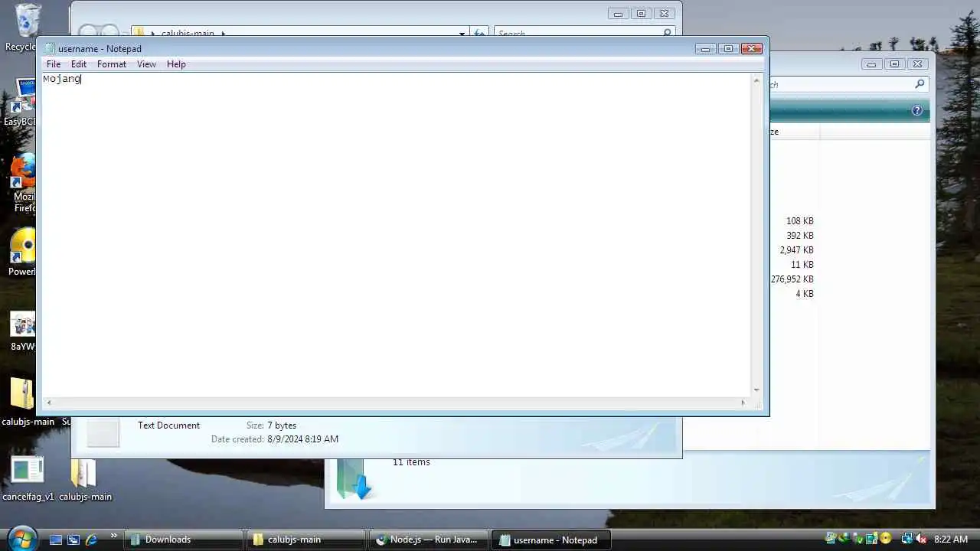This screenshot has height=551, width=980.
Task: Select the EasyBCD desktop shortcut
Action: coord(21,102)
